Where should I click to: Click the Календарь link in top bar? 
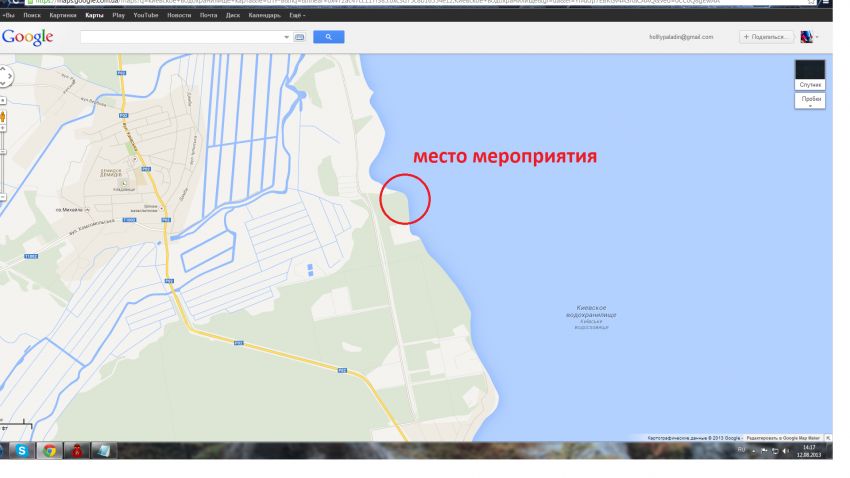pos(265,15)
